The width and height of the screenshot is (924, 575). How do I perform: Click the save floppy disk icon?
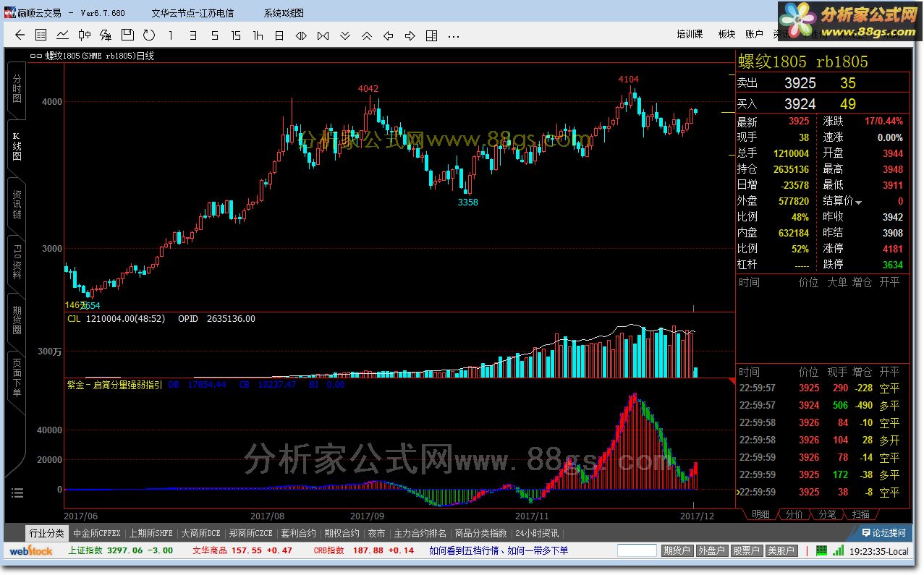pos(127,35)
